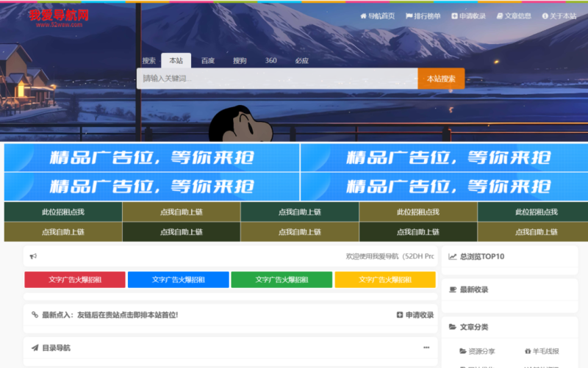Open 导航首页 in the top navigation
Screen dimensions: 588x368
(377, 15)
